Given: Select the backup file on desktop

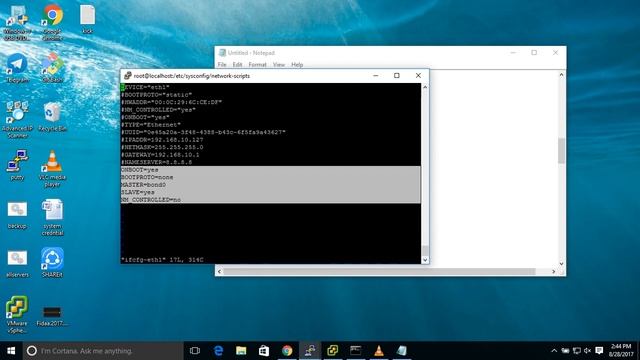Looking at the screenshot, I should point(17,214).
